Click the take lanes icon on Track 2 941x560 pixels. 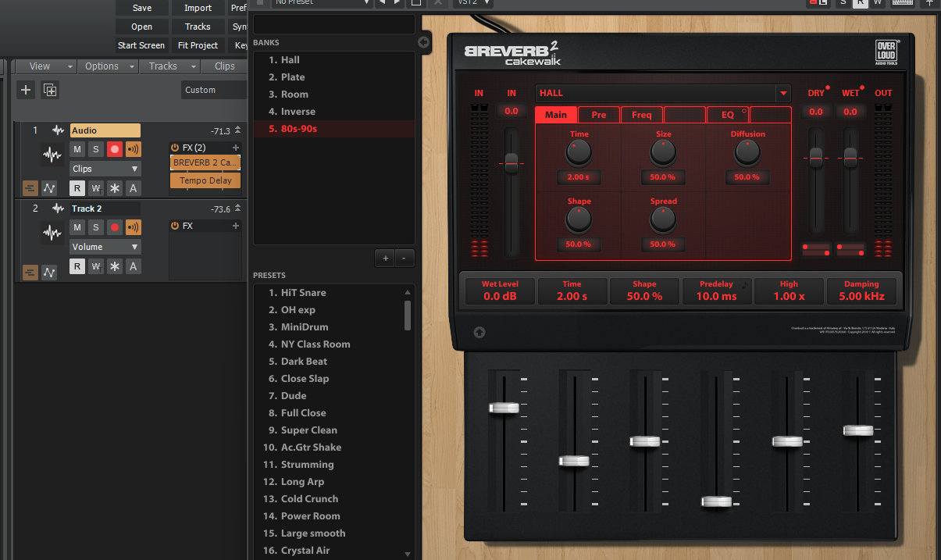click(30, 273)
